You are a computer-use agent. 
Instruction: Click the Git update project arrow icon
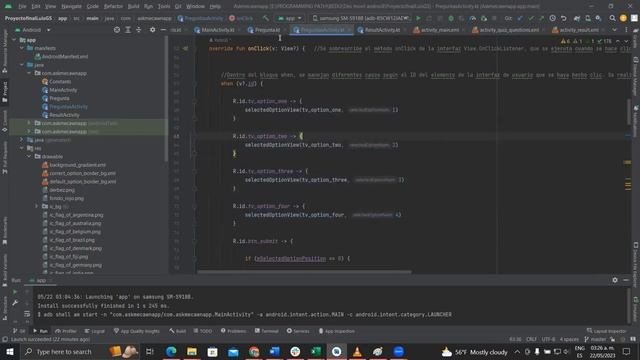[x=520, y=18]
